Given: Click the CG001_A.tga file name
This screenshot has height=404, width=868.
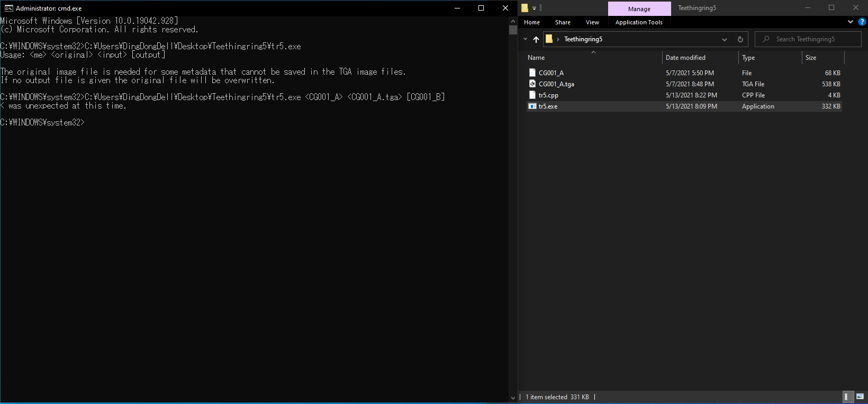Looking at the screenshot, I should tap(556, 84).
